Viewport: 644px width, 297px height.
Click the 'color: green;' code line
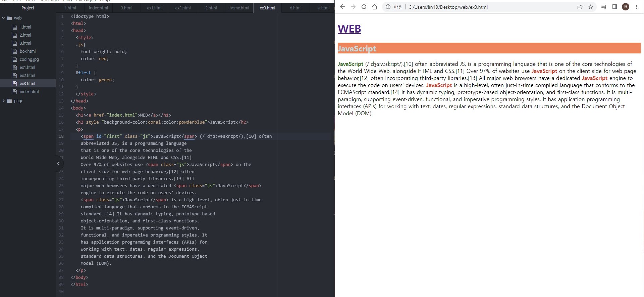coord(97,80)
